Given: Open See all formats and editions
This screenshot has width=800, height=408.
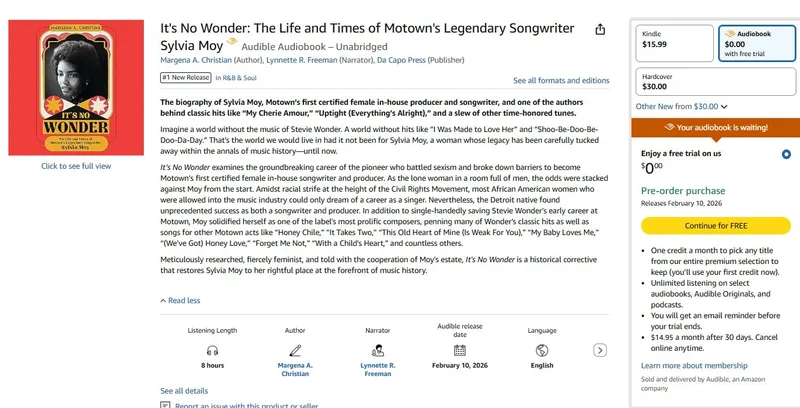Looking at the screenshot, I should [x=561, y=81].
